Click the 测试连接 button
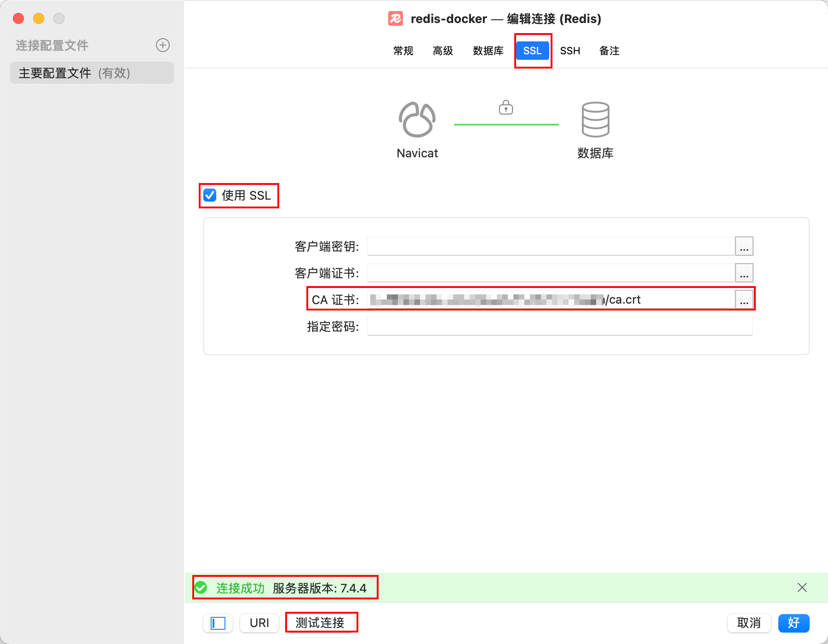 pos(320,623)
